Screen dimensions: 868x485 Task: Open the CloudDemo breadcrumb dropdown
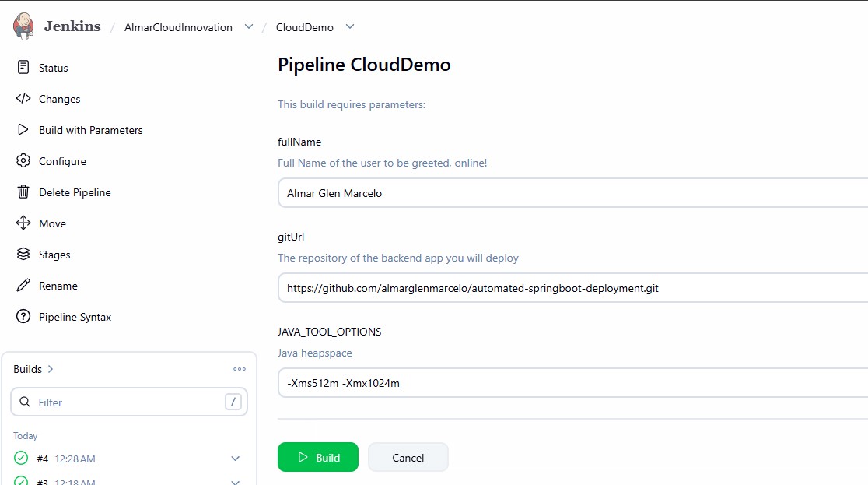click(349, 26)
